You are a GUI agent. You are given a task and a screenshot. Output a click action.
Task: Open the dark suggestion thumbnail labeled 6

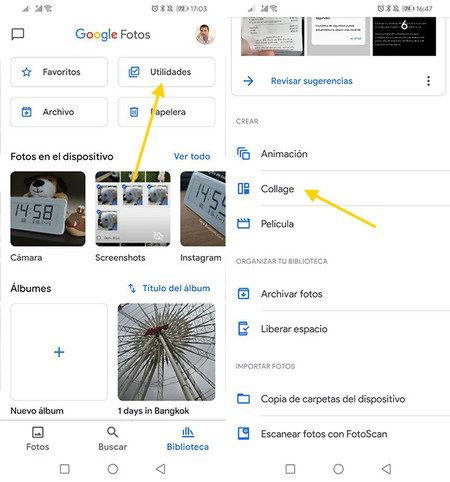tap(404, 36)
